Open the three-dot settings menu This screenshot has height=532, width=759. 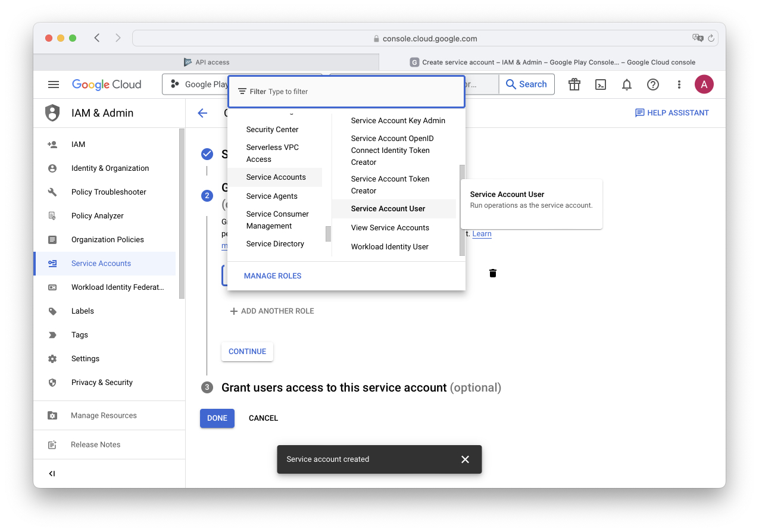[679, 85]
